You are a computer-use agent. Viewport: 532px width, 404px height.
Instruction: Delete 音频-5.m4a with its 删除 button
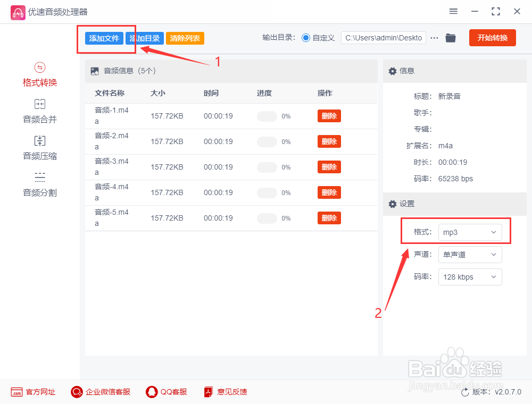329,218
